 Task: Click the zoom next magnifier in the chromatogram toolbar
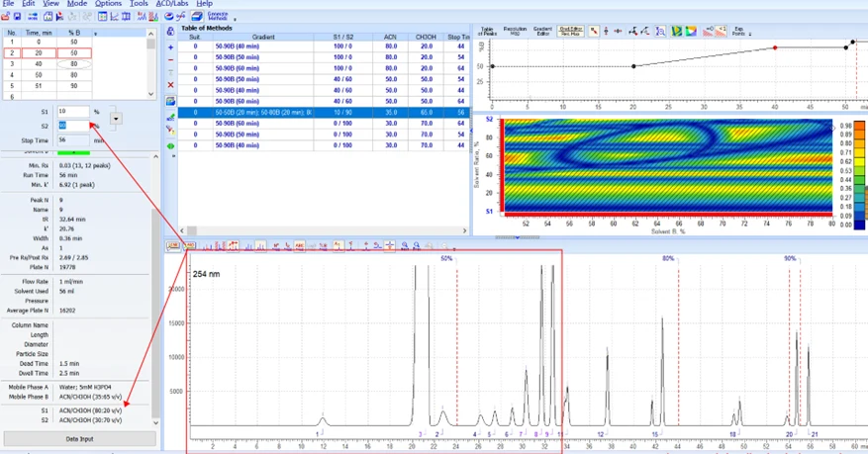(405, 246)
